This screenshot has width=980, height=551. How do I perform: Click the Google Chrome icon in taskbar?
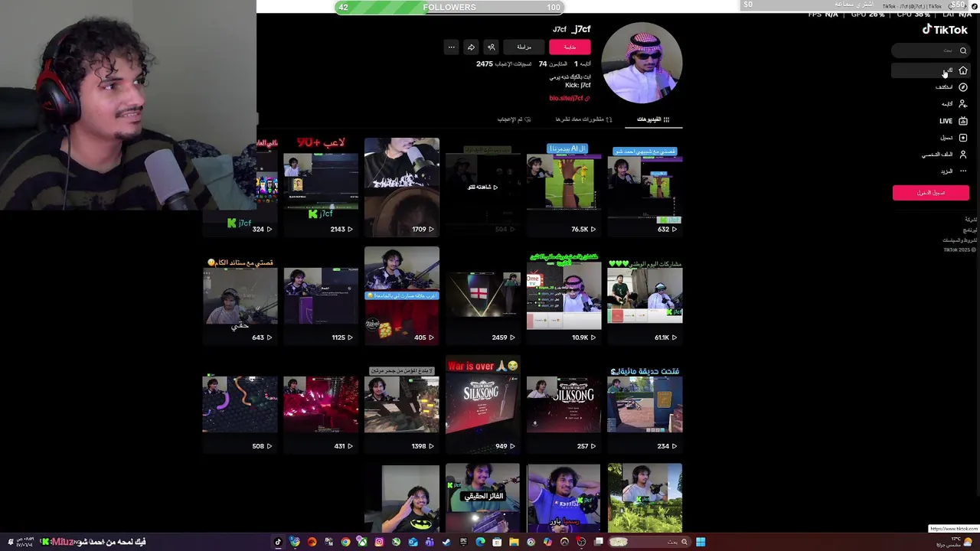(x=345, y=542)
